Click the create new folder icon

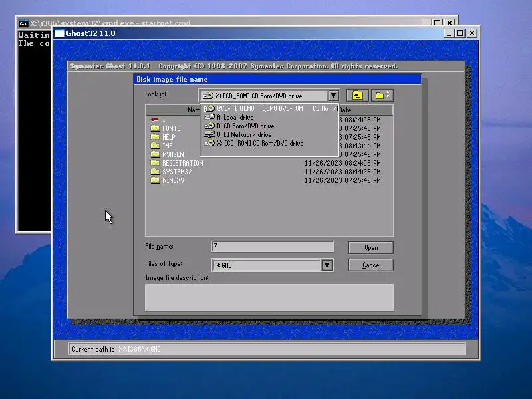[382, 96]
